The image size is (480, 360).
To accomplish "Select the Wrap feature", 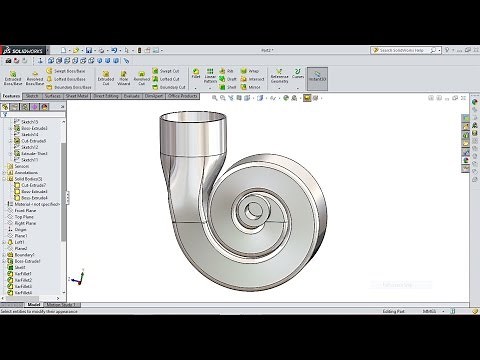I will (250, 71).
